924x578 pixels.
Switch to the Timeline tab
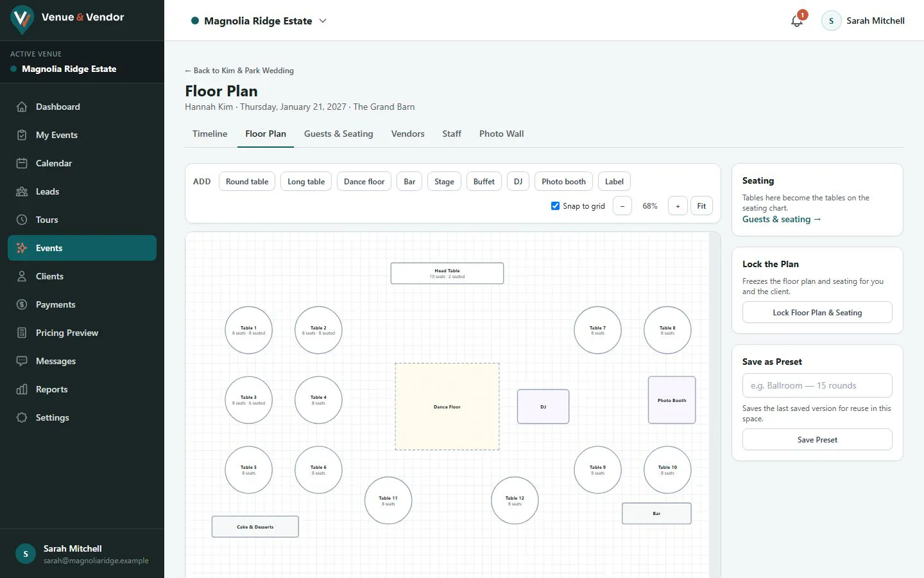(210, 134)
